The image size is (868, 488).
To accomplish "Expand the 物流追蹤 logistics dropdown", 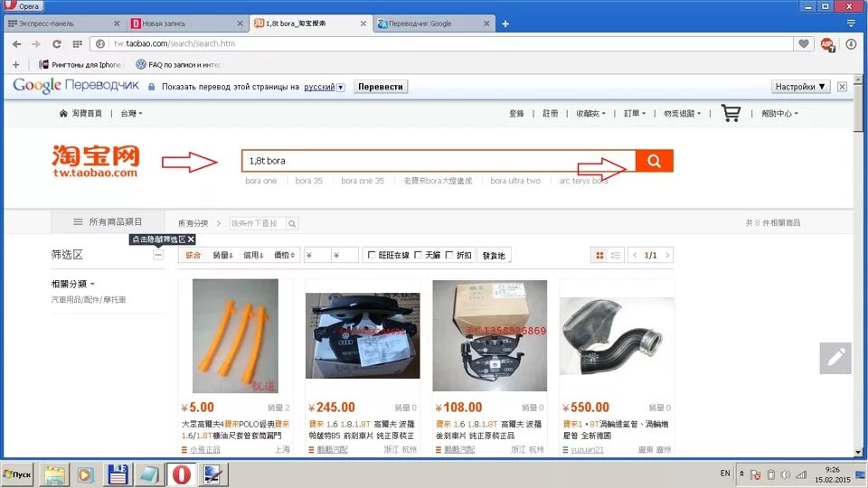I will pyautogui.click(x=682, y=113).
